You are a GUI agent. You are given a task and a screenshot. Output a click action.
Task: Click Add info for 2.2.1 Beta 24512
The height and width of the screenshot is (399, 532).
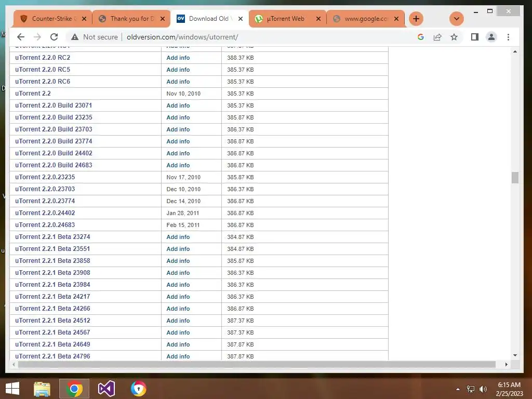coord(178,321)
